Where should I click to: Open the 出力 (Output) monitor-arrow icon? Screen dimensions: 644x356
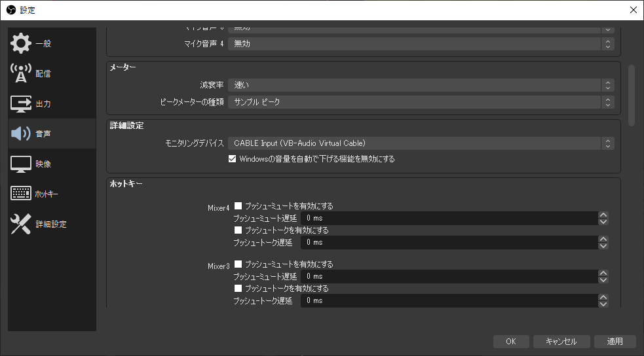(x=20, y=104)
